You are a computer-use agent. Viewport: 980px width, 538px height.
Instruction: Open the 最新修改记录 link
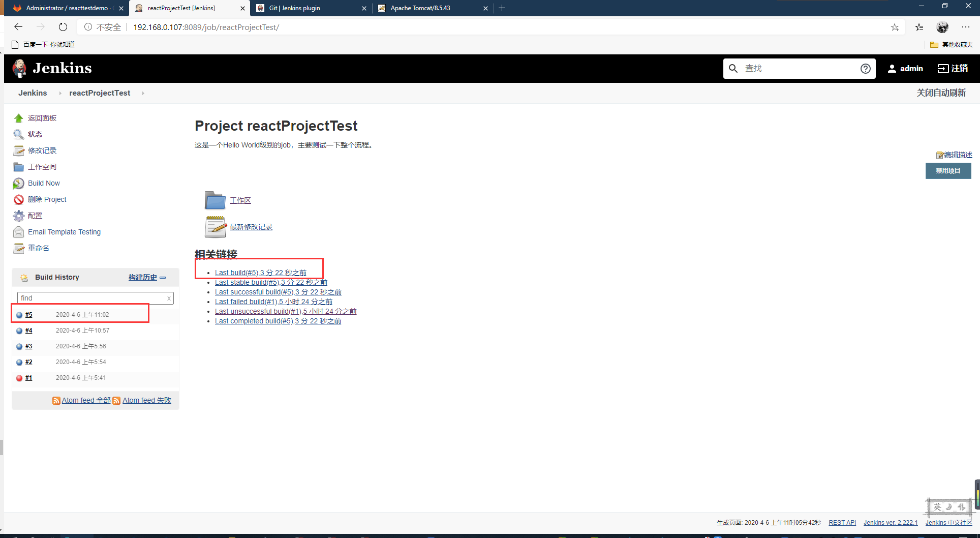point(251,227)
